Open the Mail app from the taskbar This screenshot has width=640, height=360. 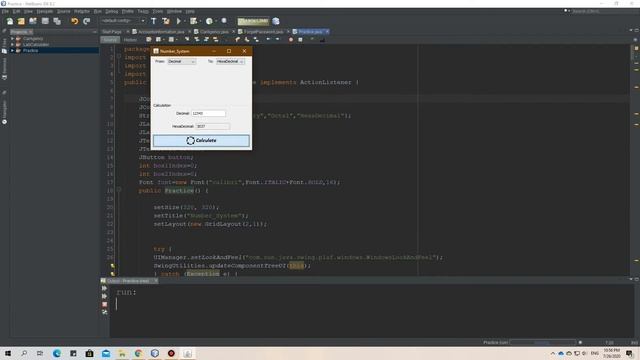coord(106,353)
